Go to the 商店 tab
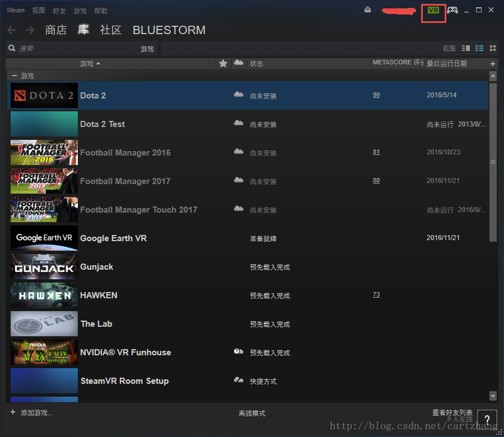The width and height of the screenshot is (504, 437). click(x=56, y=30)
